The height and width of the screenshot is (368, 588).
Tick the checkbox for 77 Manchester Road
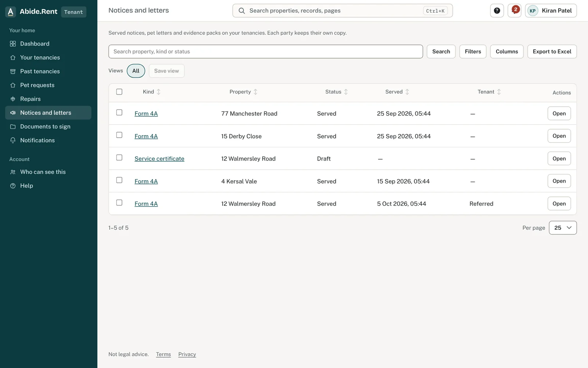tap(119, 112)
